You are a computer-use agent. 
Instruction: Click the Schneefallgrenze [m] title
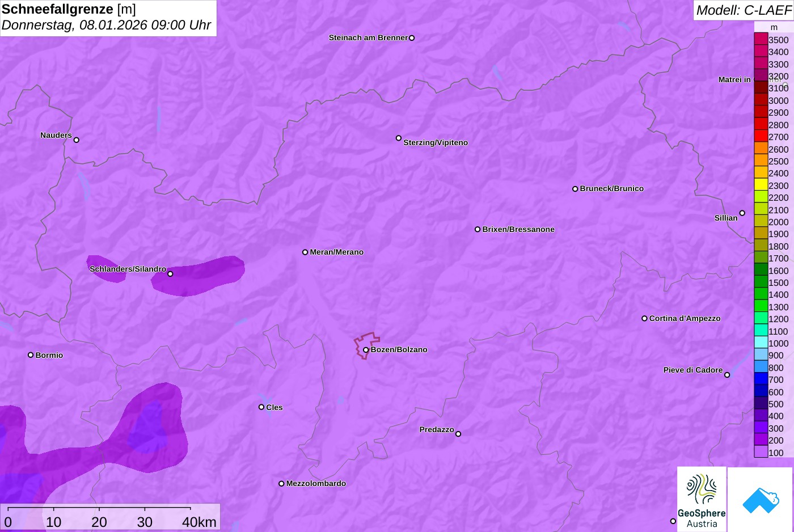coord(69,9)
